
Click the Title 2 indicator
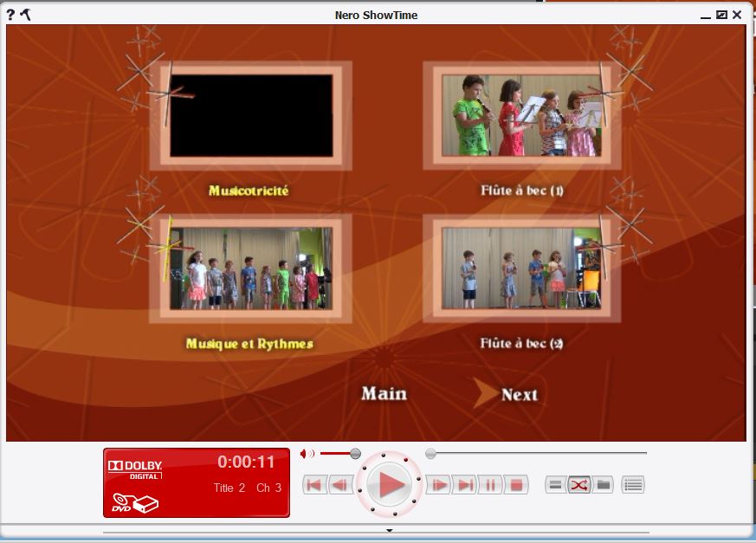pos(229,488)
